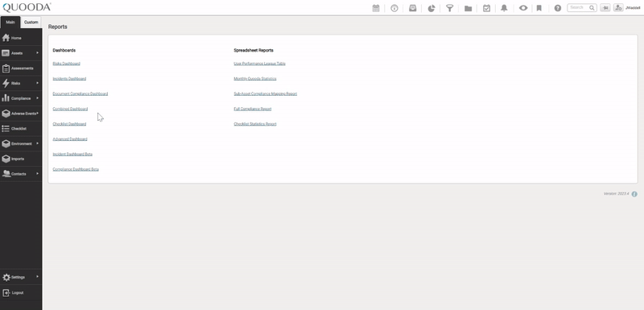Open the folder icon in top toolbar

(x=468, y=8)
